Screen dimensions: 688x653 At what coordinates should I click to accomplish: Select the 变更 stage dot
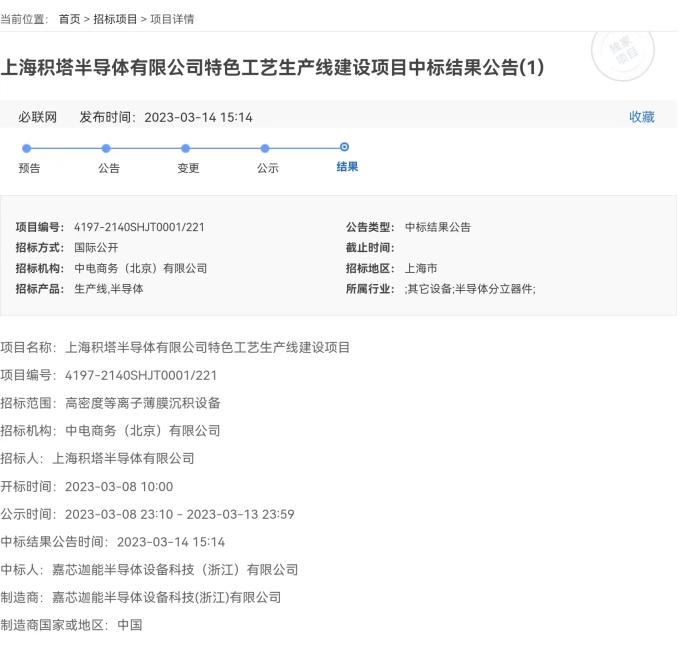(x=185, y=148)
